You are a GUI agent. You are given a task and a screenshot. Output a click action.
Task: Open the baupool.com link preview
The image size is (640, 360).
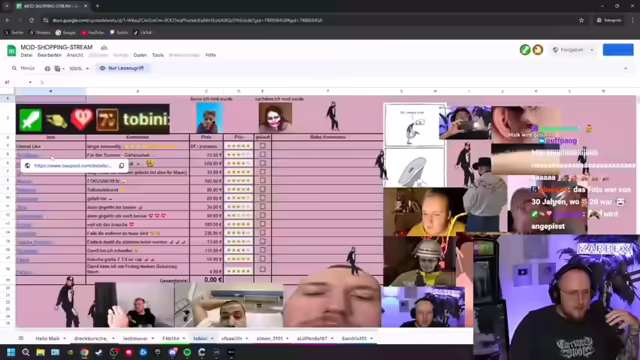(73, 166)
